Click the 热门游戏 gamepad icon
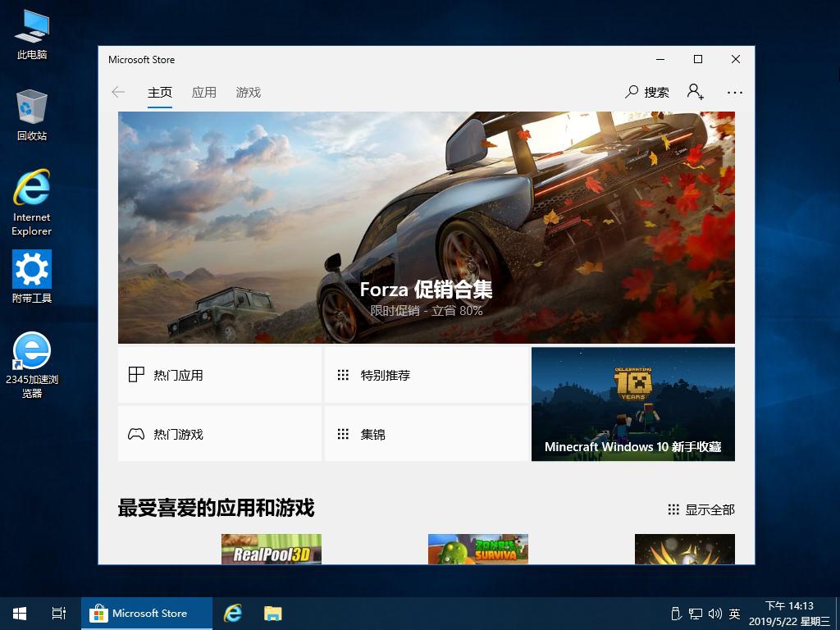This screenshot has width=840, height=630. click(136, 434)
